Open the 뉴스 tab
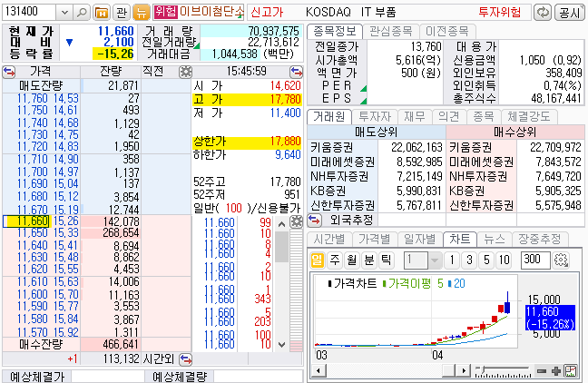Image resolution: width=588 pixels, height=383 pixels. [494, 239]
